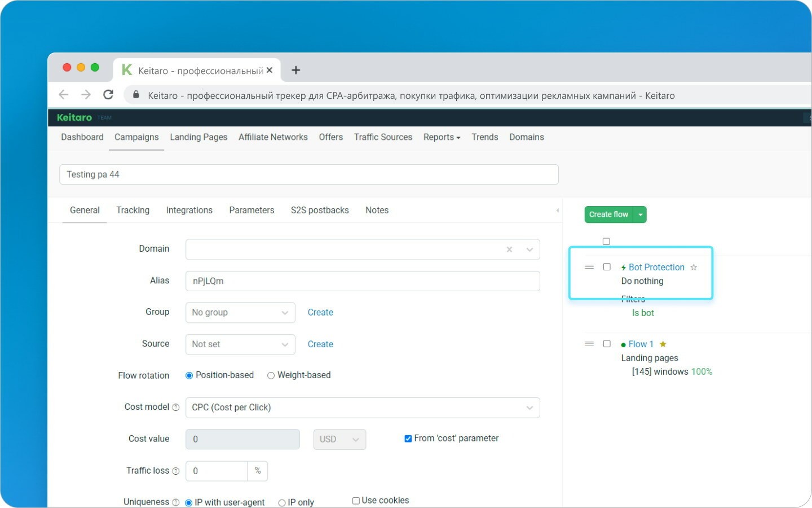Select IP with user-agent uniqueness
The height and width of the screenshot is (508, 812).
[x=189, y=502]
